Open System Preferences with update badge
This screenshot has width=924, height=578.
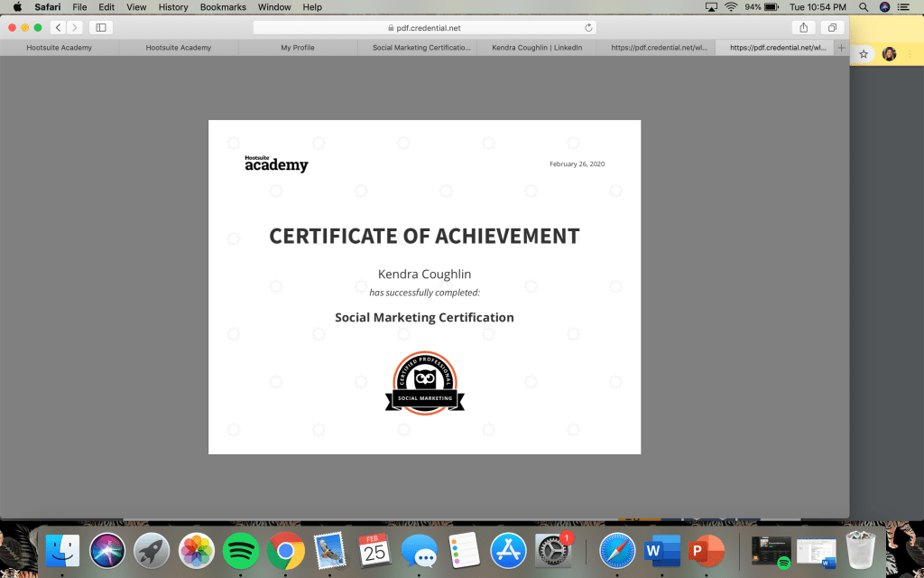(x=553, y=550)
